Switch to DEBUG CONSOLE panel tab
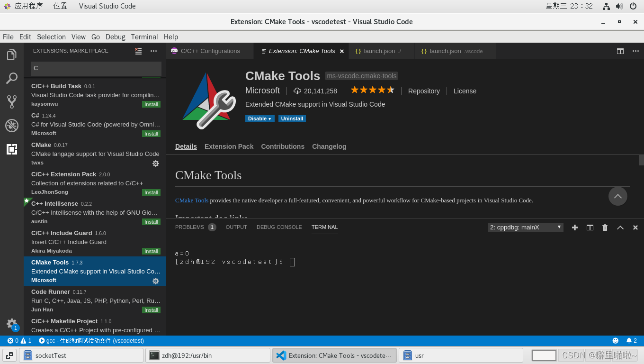The height and width of the screenshot is (364, 644). pyautogui.click(x=279, y=227)
